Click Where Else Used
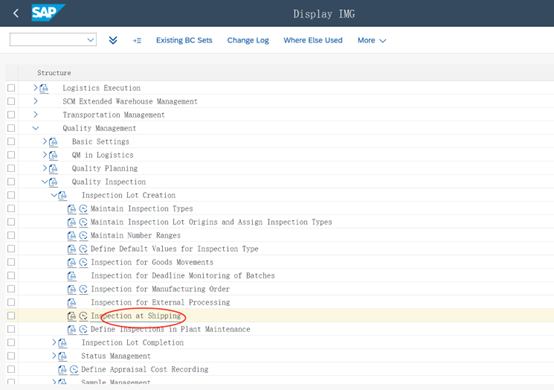 click(313, 40)
